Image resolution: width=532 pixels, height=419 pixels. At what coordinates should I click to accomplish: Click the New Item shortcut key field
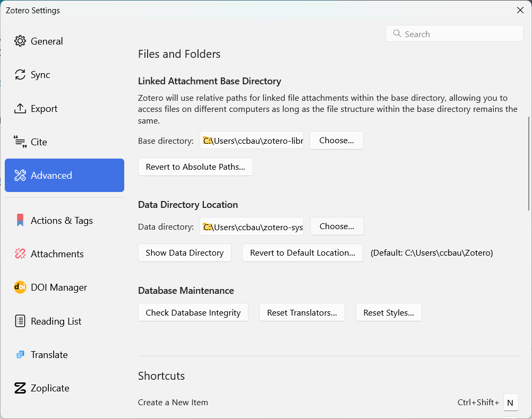[510, 403]
